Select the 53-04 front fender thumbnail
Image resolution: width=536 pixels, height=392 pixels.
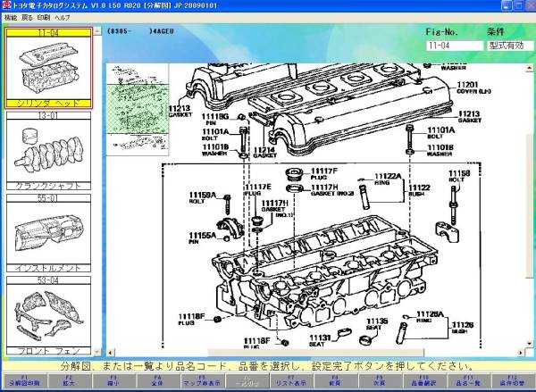coord(50,314)
